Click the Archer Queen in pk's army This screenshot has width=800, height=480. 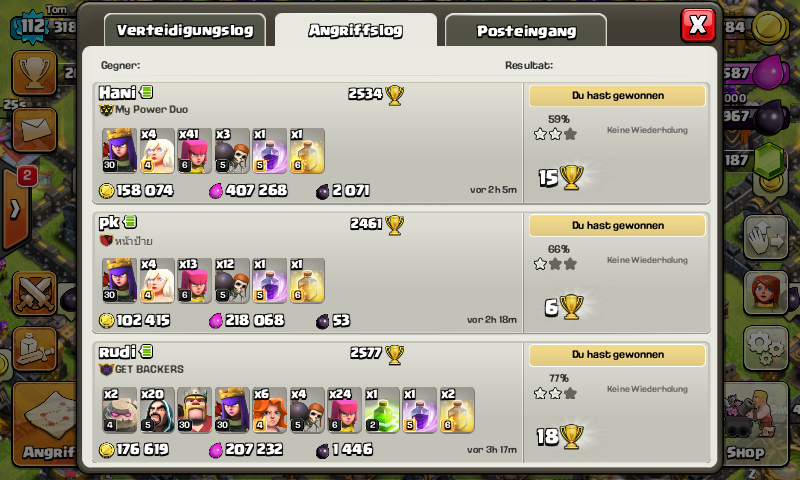[x=119, y=280]
